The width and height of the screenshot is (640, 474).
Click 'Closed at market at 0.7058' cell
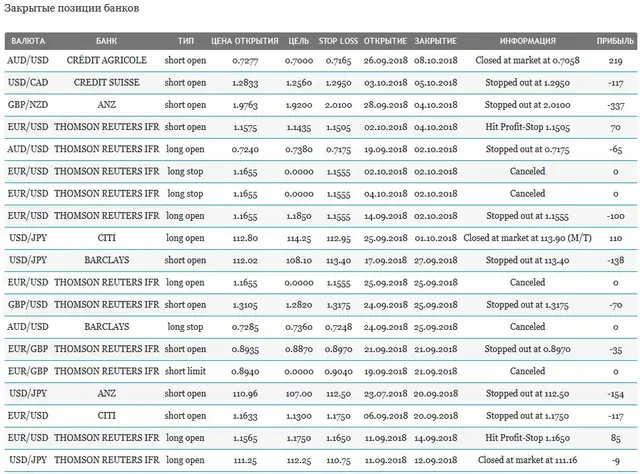tap(527, 60)
